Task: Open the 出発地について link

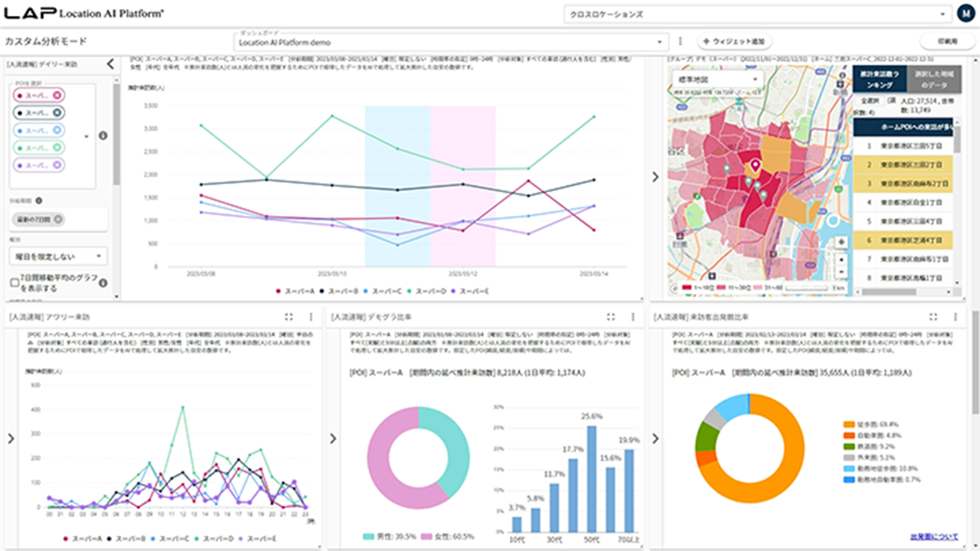Action: [x=934, y=537]
